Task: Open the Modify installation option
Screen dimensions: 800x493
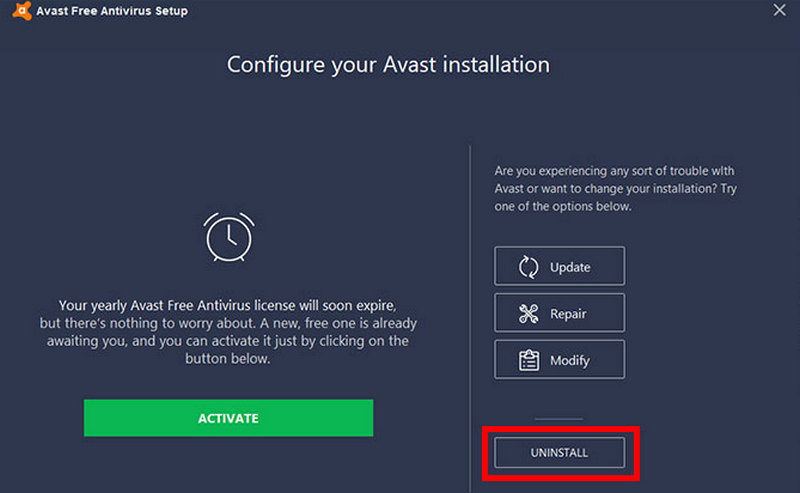Action: tap(559, 360)
